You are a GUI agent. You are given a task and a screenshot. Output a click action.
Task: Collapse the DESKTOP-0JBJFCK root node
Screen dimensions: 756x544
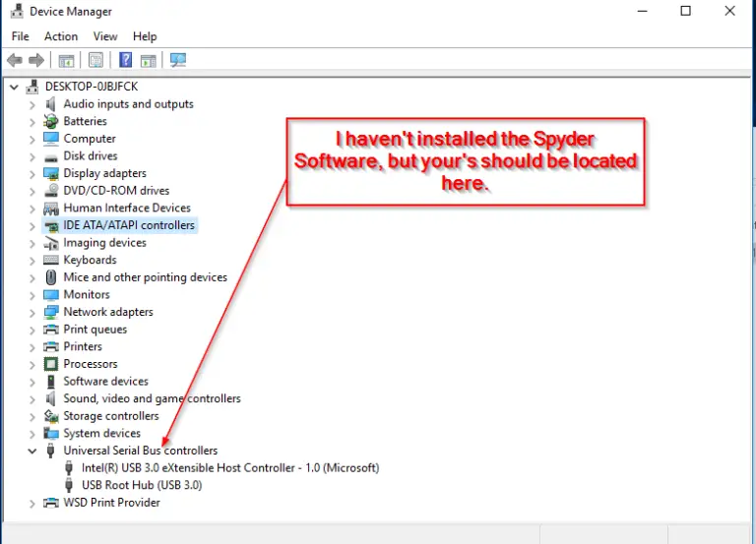[14, 88]
